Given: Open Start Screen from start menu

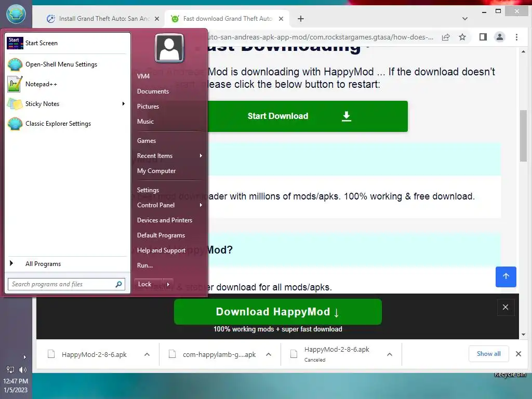Looking at the screenshot, I should [x=67, y=43].
